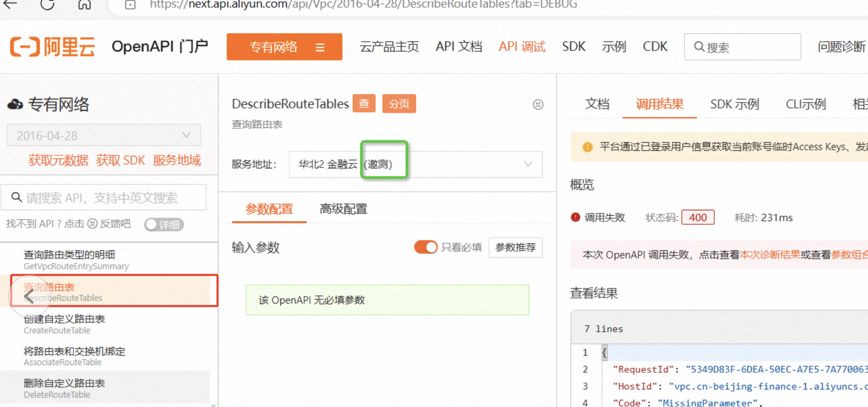Reload the page with the refresh icon
The width and height of the screenshot is (868, 407).
click(47, 4)
